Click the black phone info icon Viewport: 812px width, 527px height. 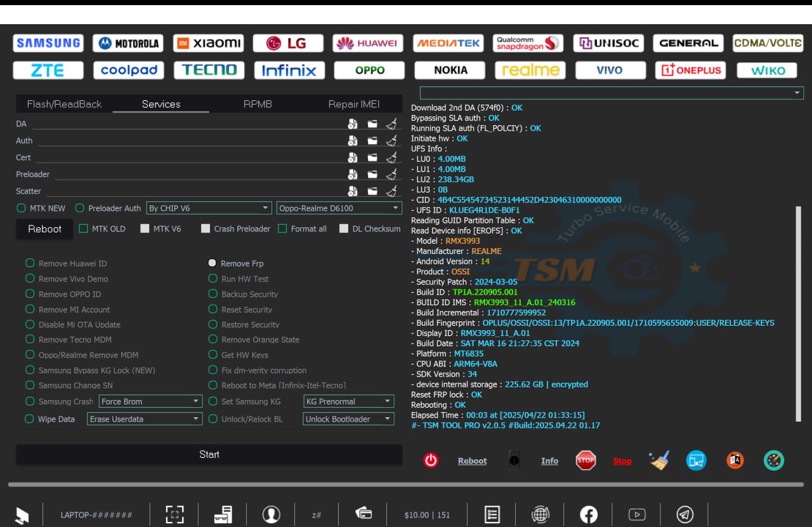pos(514,460)
